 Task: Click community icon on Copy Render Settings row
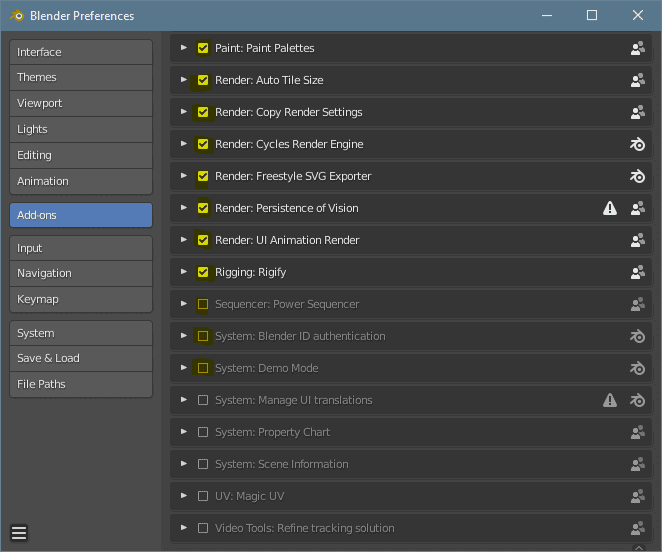pyautogui.click(x=638, y=112)
